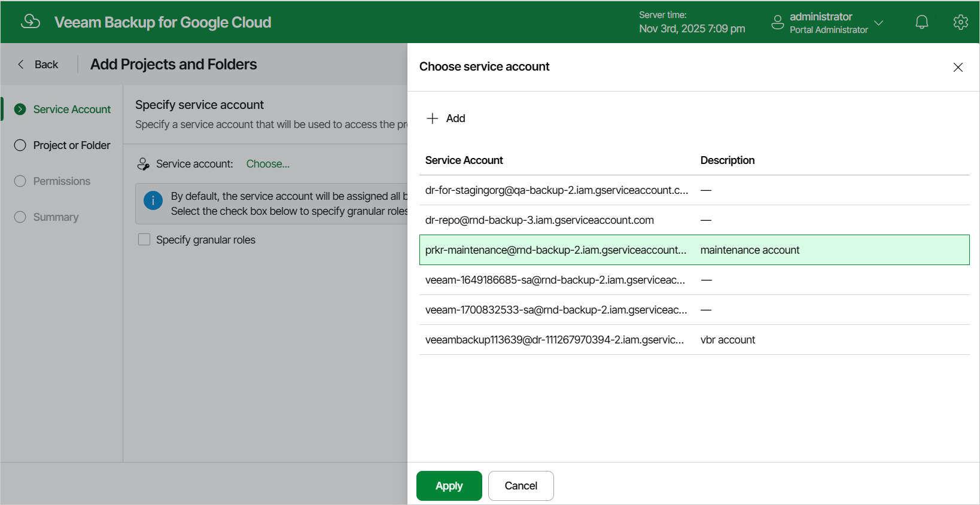Click the Veeam Backup for Google Cloud title
The height and width of the screenshot is (505, 980).
pyautogui.click(x=163, y=22)
